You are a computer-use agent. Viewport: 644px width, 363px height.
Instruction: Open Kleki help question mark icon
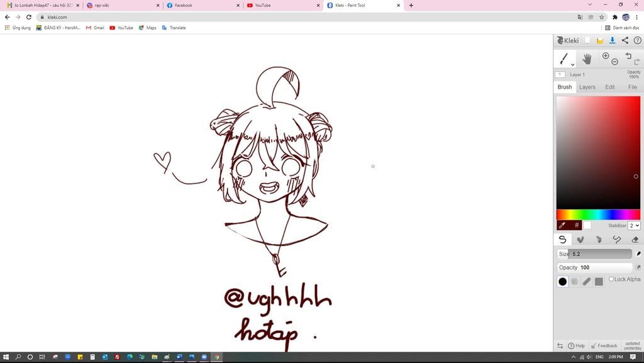[638, 40]
